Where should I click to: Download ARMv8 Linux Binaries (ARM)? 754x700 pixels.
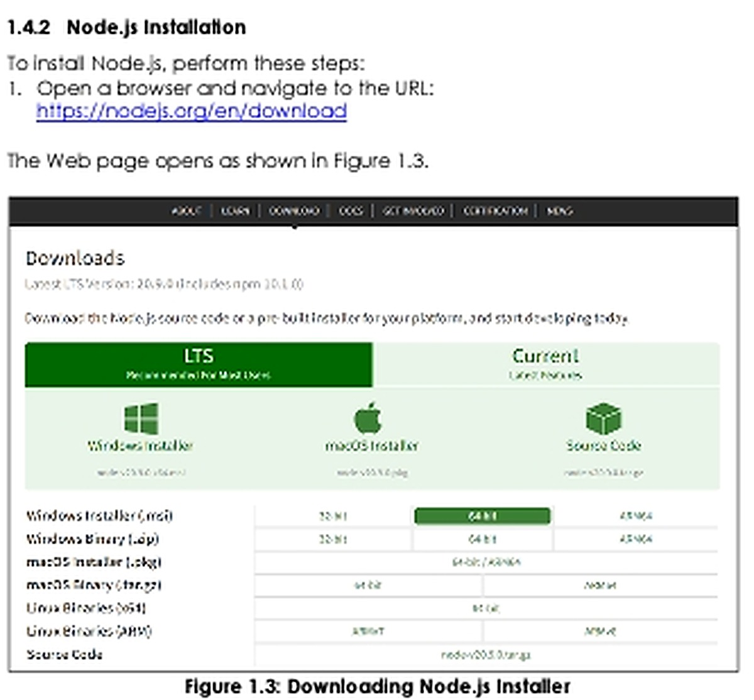coord(600,632)
